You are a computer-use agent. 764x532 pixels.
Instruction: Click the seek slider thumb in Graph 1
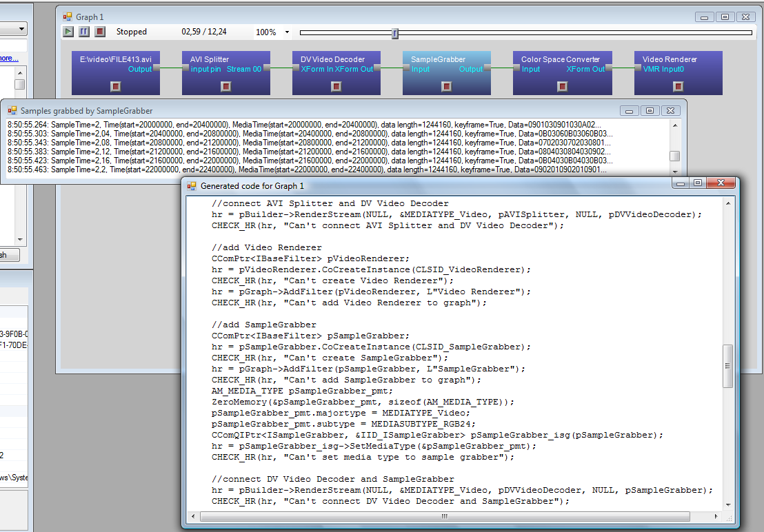click(395, 33)
